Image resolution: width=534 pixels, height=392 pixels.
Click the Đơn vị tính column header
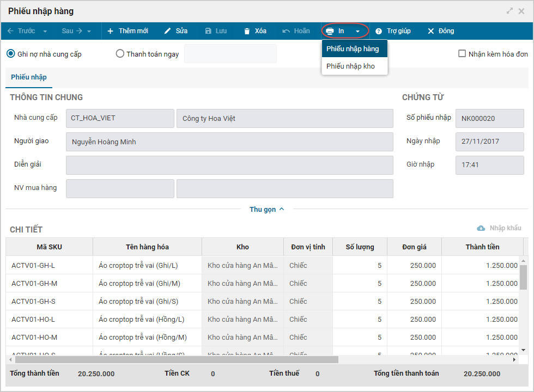pos(308,247)
